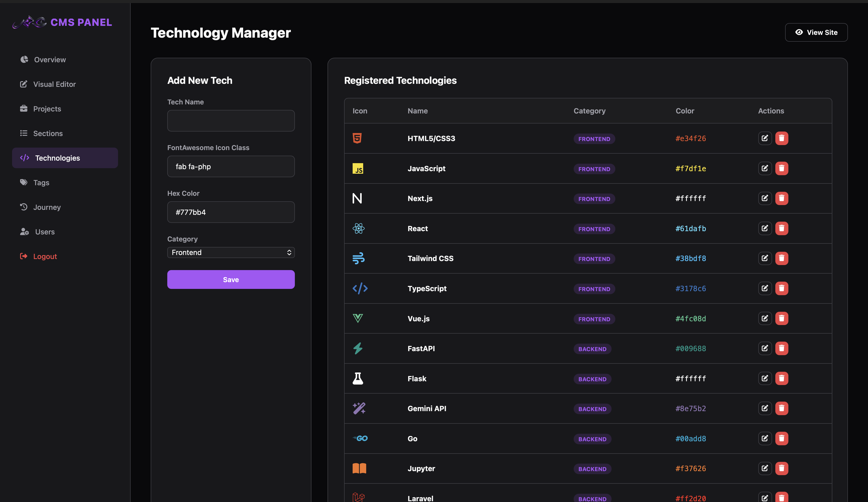The width and height of the screenshot is (868, 502).
Task: Click the Vue.js logo icon
Action: (x=358, y=318)
